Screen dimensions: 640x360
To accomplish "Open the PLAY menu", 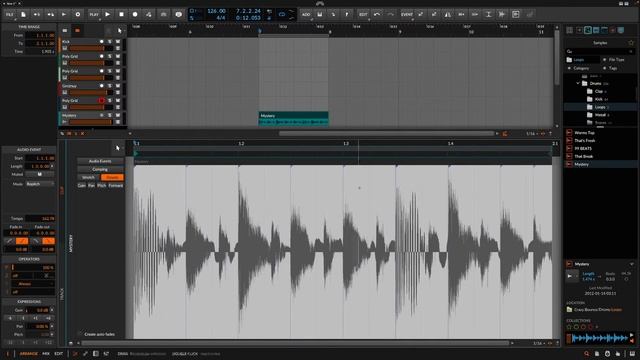I will pos(94,14).
